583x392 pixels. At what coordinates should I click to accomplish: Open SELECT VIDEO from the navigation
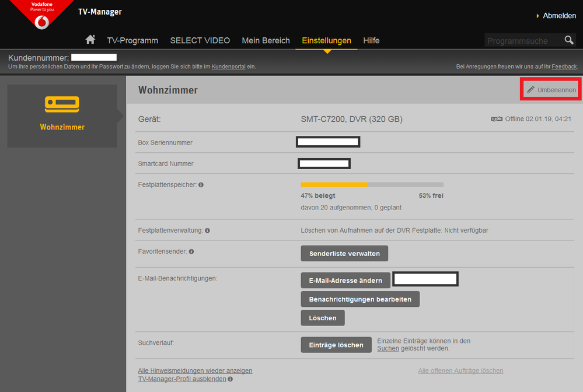point(200,40)
